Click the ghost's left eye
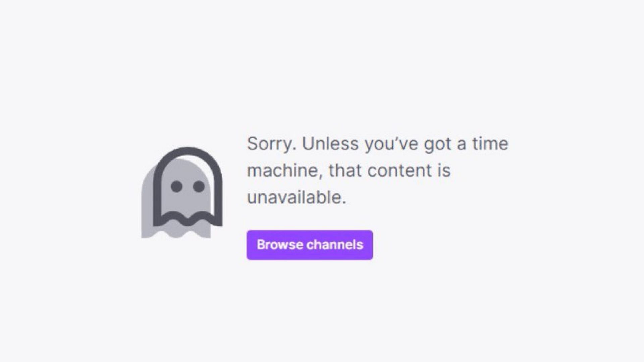Image resolution: width=644 pixels, height=362 pixels. pos(176,186)
